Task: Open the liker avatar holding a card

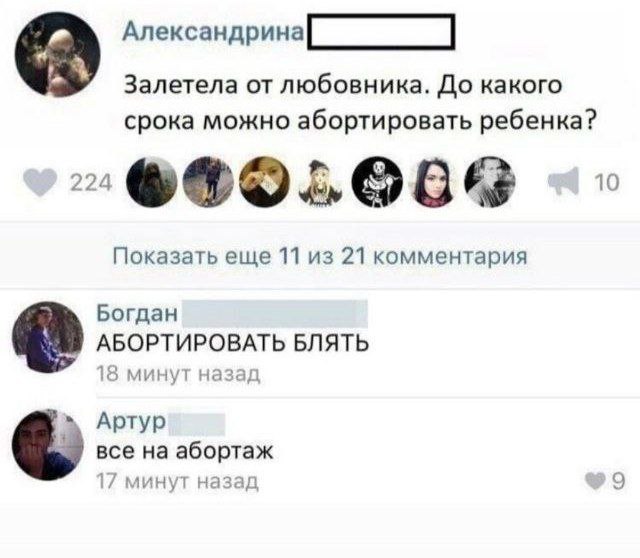Action: (x=264, y=182)
